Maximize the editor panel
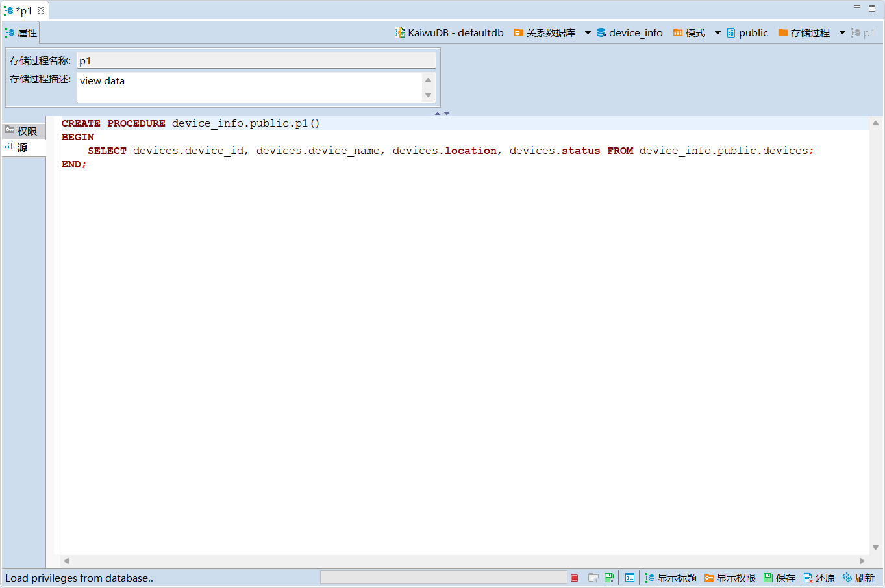The width and height of the screenshot is (885, 588). (872, 8)
